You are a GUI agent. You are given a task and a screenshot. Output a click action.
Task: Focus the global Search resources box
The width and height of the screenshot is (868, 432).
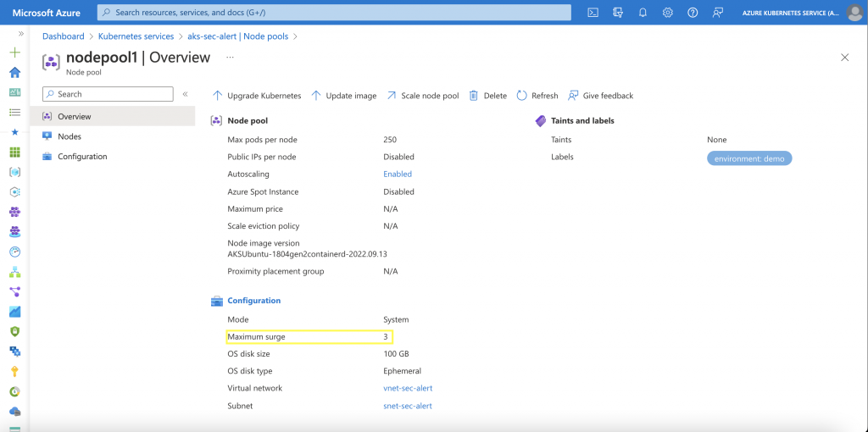334,12
